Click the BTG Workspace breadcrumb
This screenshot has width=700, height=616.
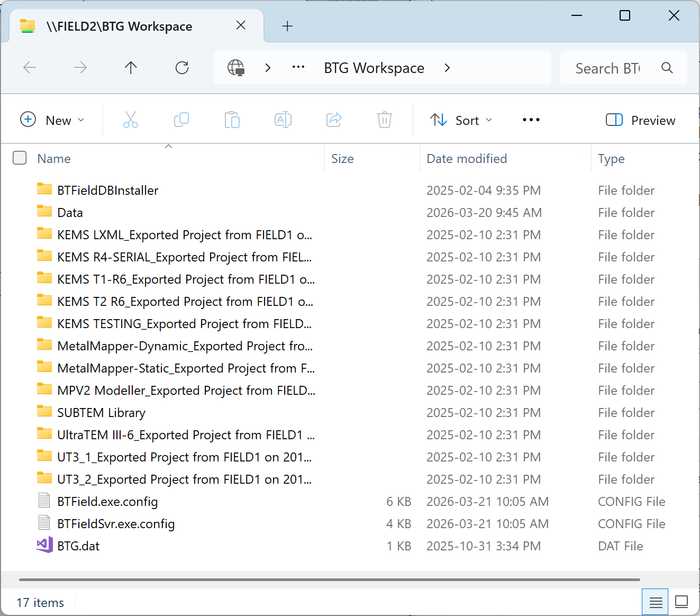pos(374,68)
